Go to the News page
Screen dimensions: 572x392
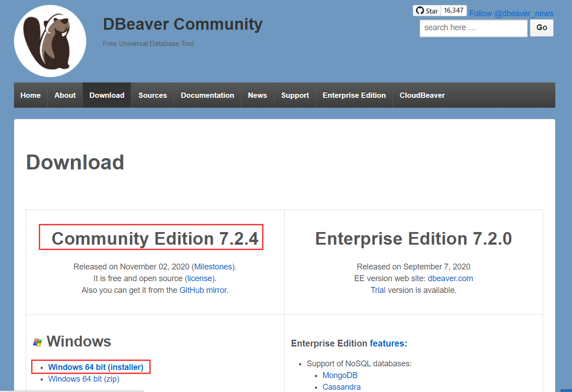coord(257,95)
